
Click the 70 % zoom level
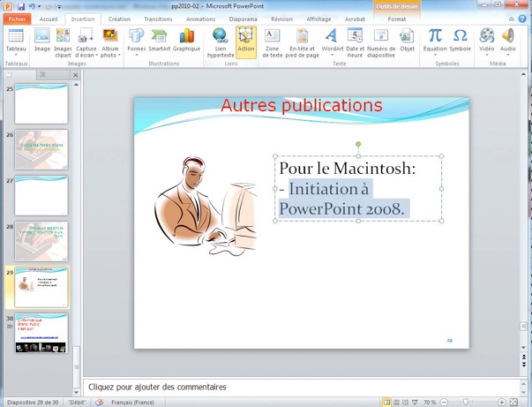(x=430, y=403)
